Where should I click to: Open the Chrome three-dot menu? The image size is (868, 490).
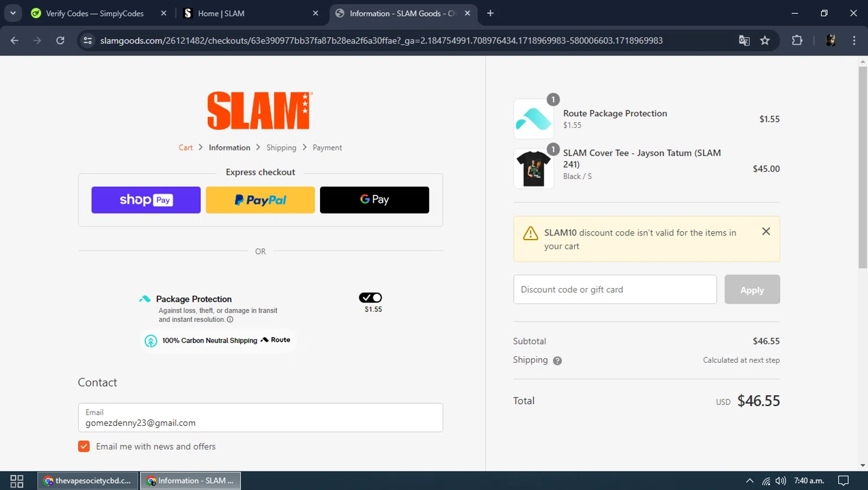click(x=854, y=40)
